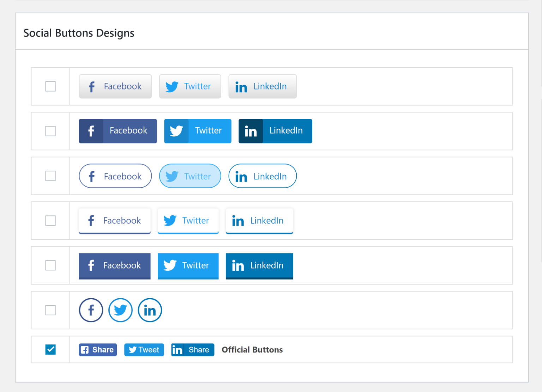Click the Twitter icon on the underlined white button
The width and height of the screenshot is (542, 392).
tap(170, 220)
